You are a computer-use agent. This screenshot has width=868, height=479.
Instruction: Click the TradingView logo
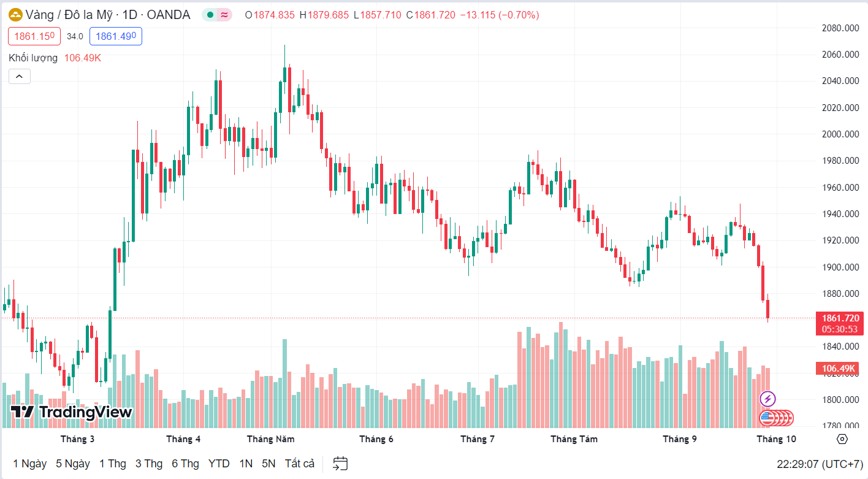(72, 412)
